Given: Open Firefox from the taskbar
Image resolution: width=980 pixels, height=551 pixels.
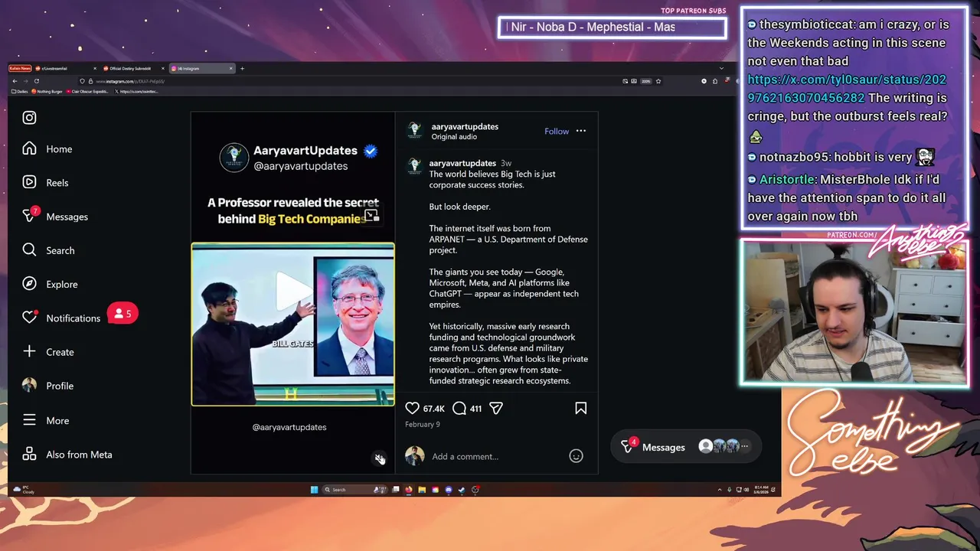Looking at the screenshot, I should [x=409, y=490].
